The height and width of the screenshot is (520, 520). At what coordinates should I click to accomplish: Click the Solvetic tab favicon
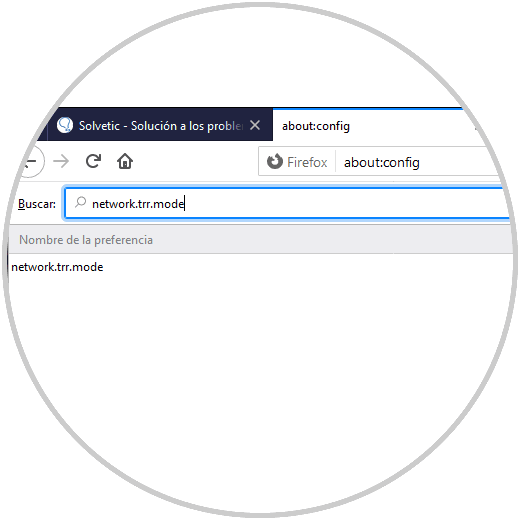point(65,125)
